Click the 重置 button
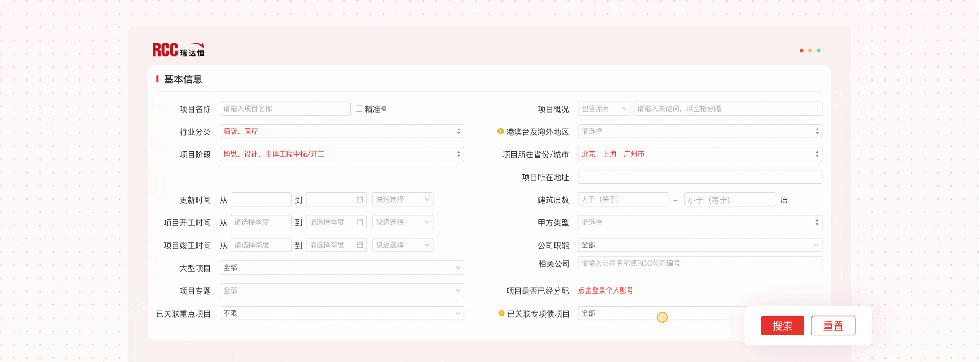 coord(833,326)
